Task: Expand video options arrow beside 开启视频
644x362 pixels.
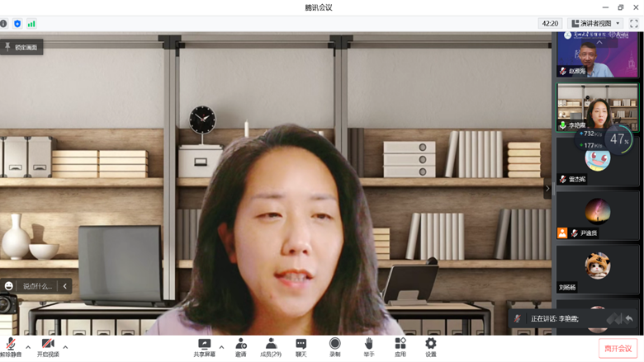Action: click(65, 347)
